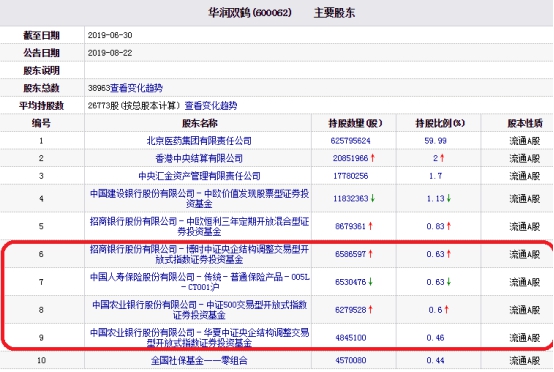Click red up arrow beside 20851966
Viewport: 554px width, 372px height.
372,158
